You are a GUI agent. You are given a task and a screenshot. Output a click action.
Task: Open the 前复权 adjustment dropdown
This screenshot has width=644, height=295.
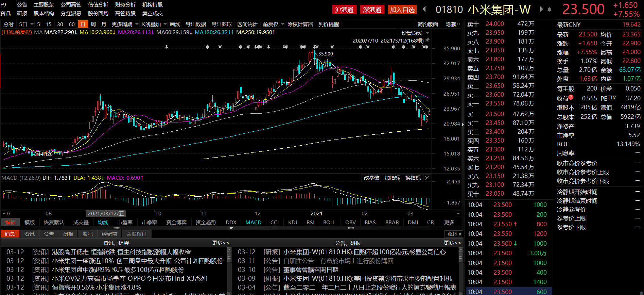coord(274,24)
